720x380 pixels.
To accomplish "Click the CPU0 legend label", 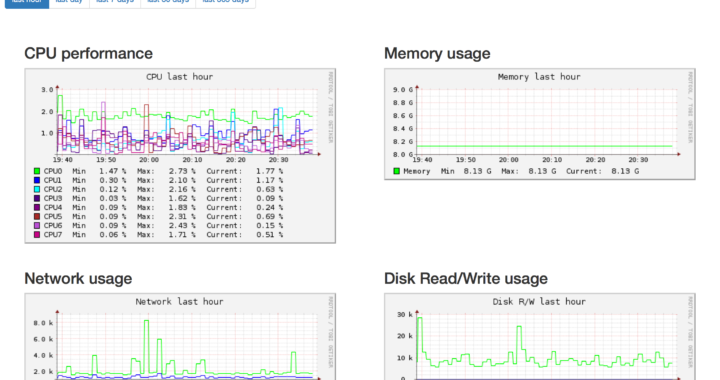I will [x=53, y=171].
